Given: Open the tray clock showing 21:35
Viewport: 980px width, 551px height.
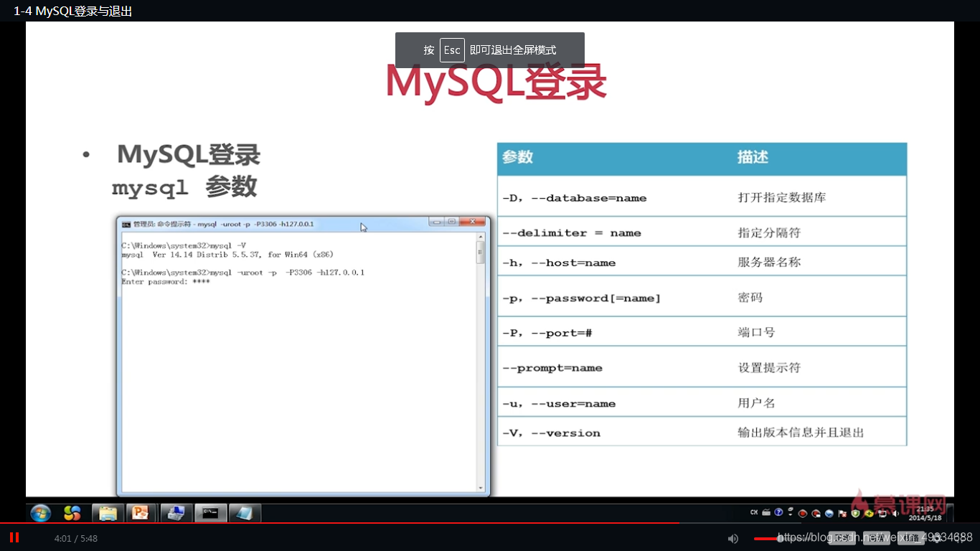Looking at the screenshot, I should tap(924, 513).
